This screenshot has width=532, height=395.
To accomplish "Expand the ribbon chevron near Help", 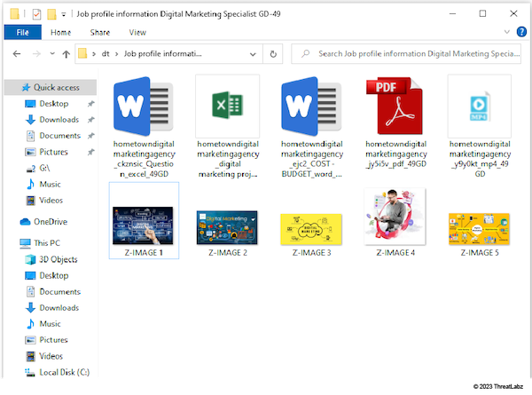I will pyautogui.click(x=507, y=32).
